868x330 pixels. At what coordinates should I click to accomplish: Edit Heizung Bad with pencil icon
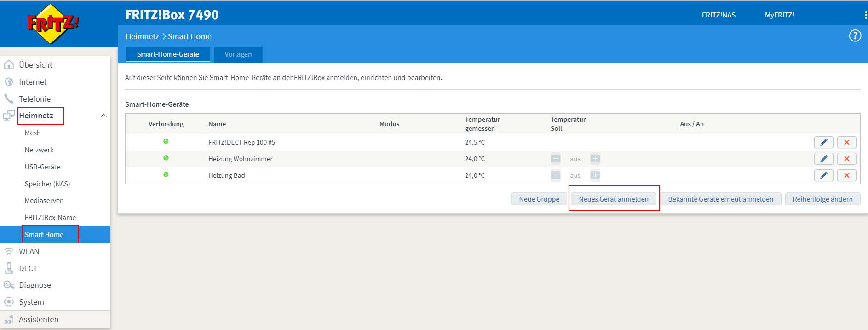823,175
